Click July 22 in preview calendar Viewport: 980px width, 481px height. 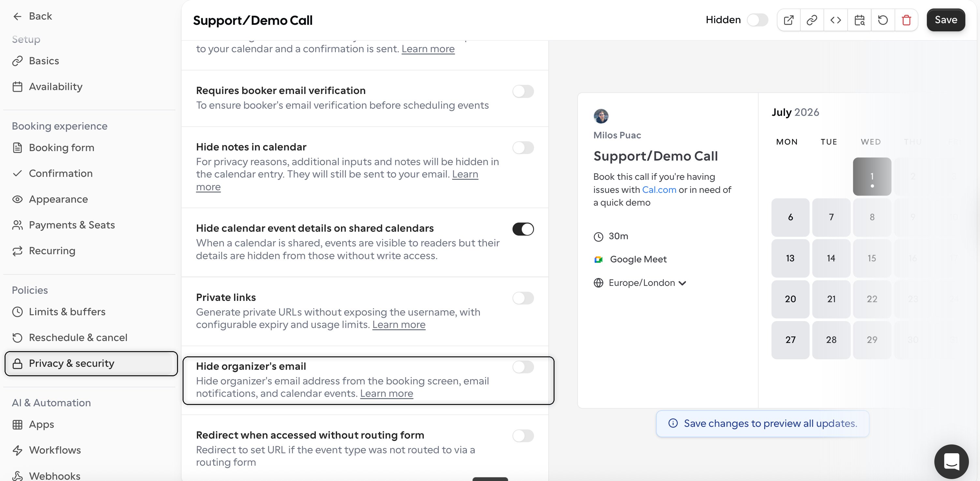click(871, 299)
